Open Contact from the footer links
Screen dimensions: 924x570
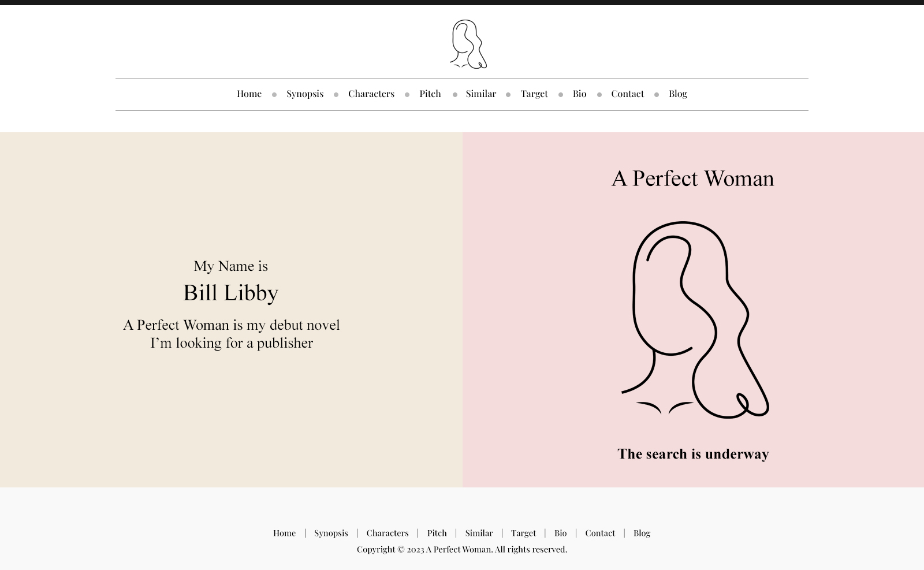599,533
